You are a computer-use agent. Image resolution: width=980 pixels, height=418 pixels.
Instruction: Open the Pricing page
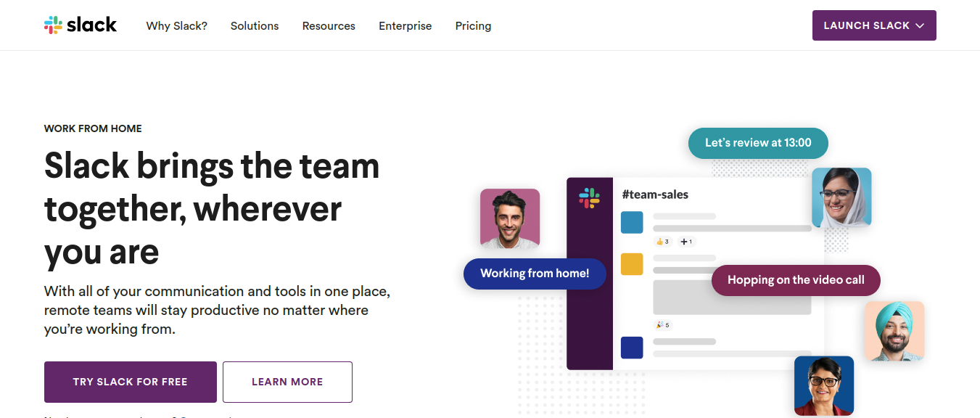coord(474,25)
